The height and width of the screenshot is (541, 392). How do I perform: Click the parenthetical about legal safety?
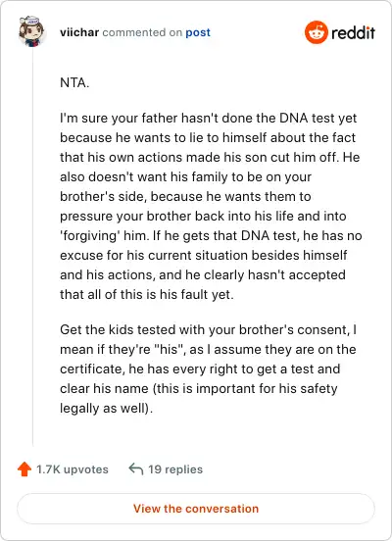[x=198, y=398]
